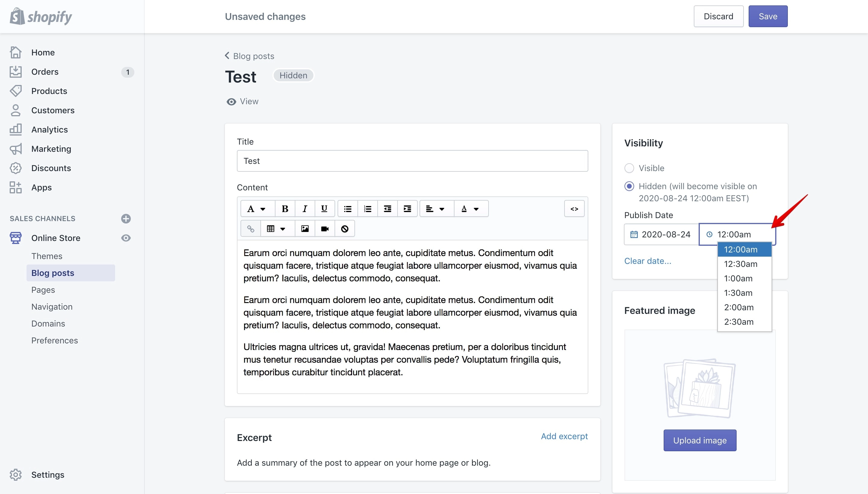
Task: Toggle bold formatting
Action: (x=285, y=209)
